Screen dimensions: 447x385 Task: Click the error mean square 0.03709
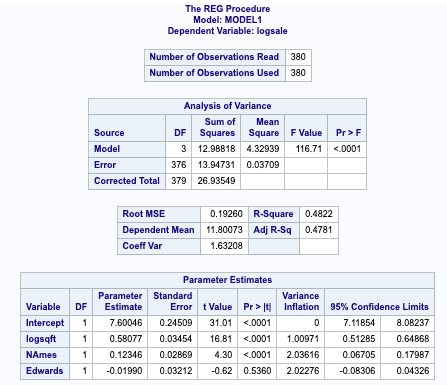point(263,165)
